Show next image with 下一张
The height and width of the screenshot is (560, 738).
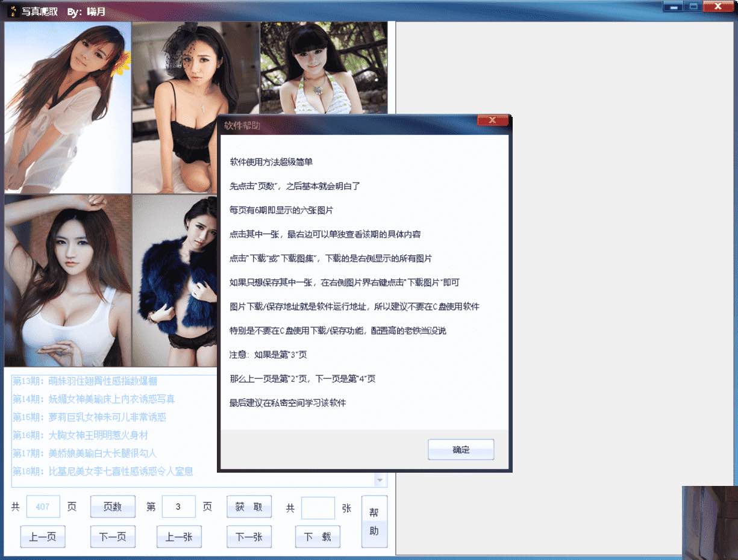point(249,537)
